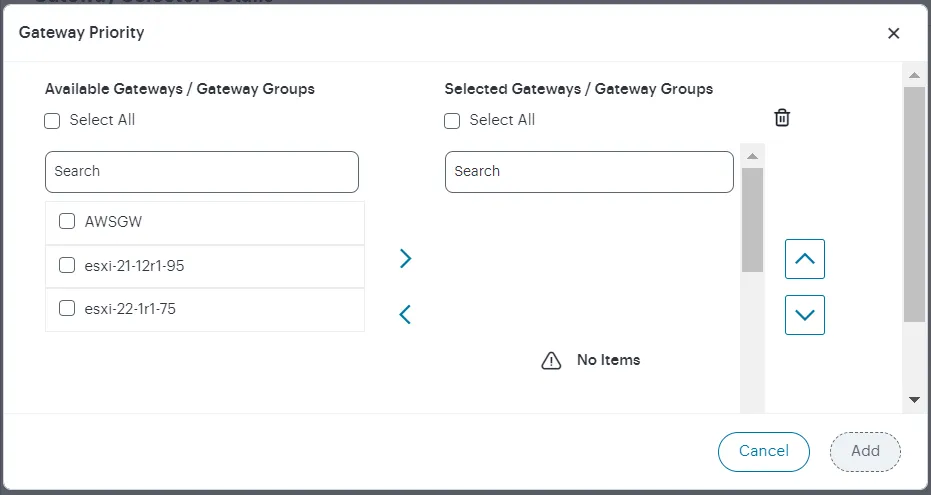Click the esxi-22-1r1-75 gateway name
Image resolution: width=931 pixels, height=495 pixels.
[x=130, y=309]
